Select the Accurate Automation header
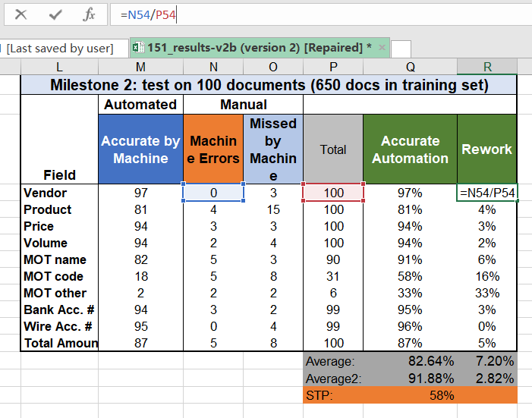The height and width of the screenshot is (418, 532). click(x=411, y=149)
